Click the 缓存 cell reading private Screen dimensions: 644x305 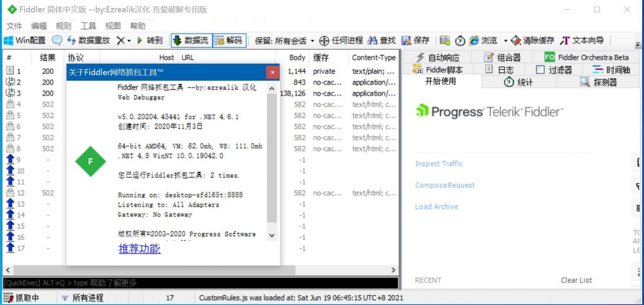point(324,71)
